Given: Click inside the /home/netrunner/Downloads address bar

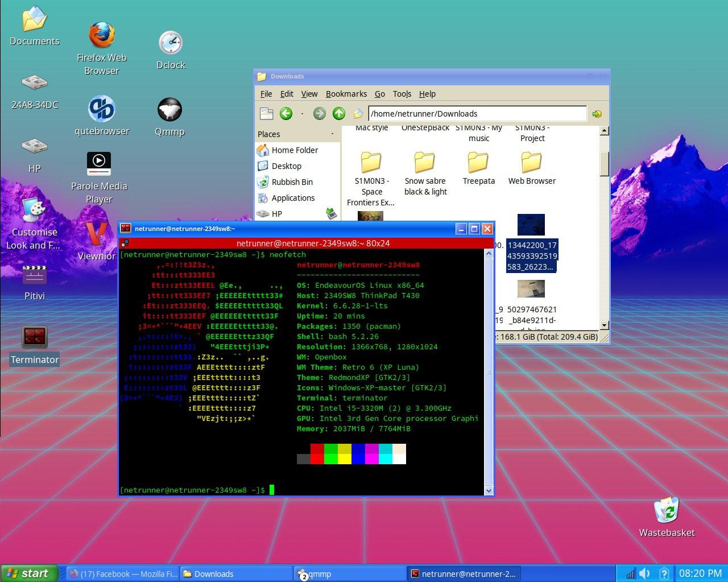Looking at the screenshot, I should [x=478, y=113].
